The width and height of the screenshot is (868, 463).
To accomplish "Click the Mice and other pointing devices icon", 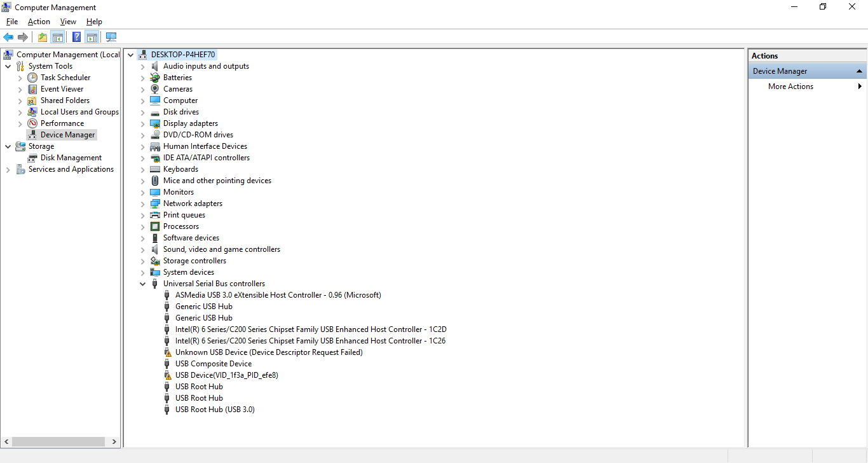I will 155,181.
